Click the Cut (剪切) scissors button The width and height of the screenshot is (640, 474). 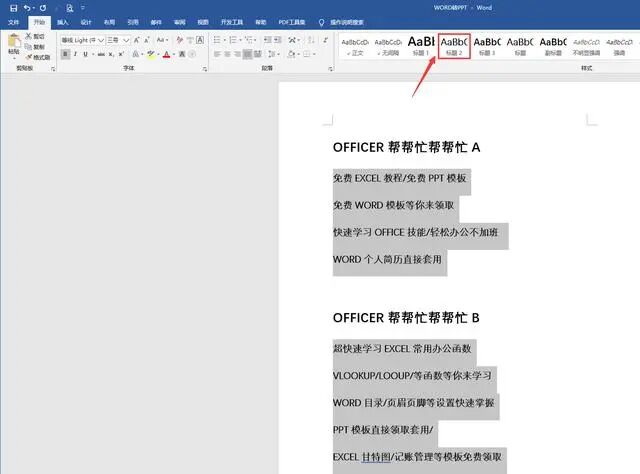[x=35, y=36]
